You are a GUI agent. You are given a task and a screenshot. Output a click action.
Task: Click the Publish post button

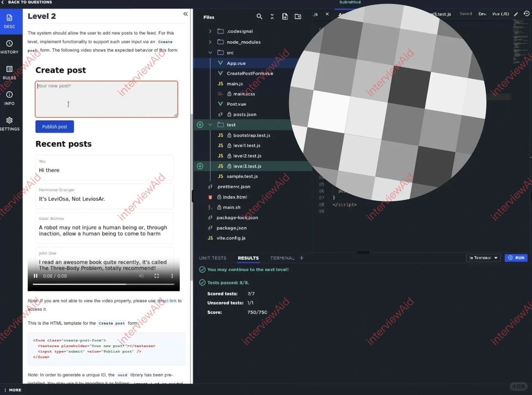point(54,127)
